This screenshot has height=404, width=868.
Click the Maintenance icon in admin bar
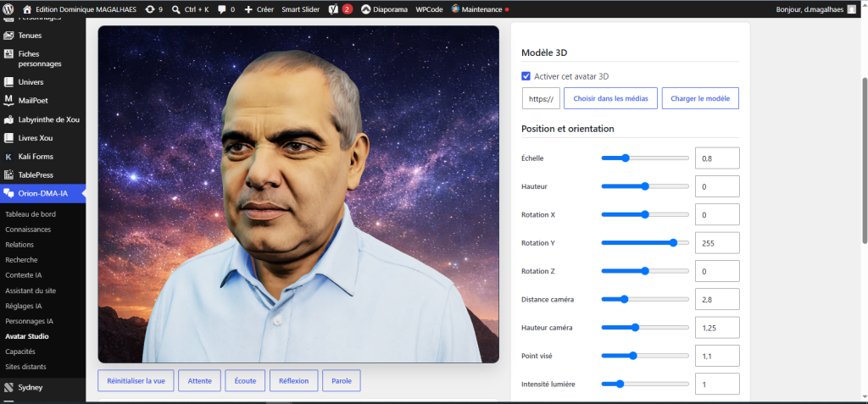click(455, 8)
